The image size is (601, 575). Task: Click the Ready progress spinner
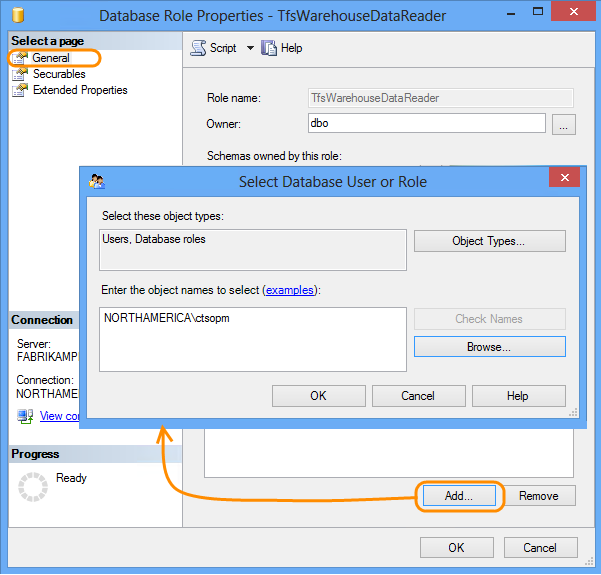tap(33, 487)
